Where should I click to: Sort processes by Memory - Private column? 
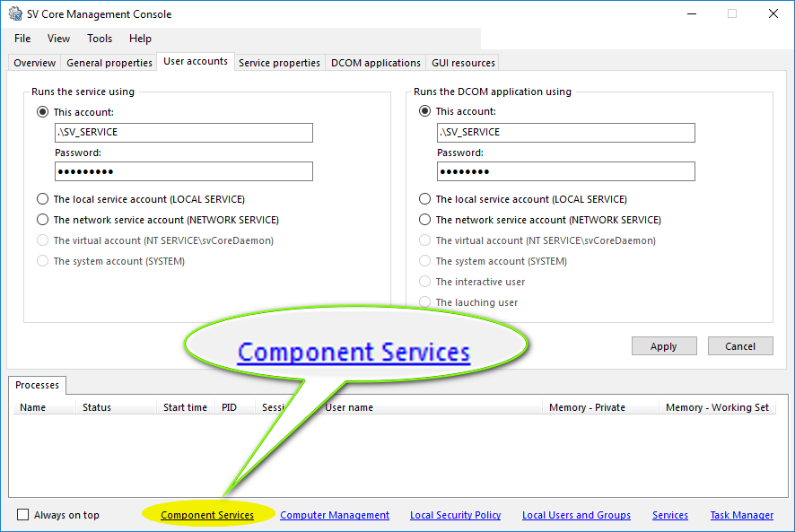tap(587, 407)
